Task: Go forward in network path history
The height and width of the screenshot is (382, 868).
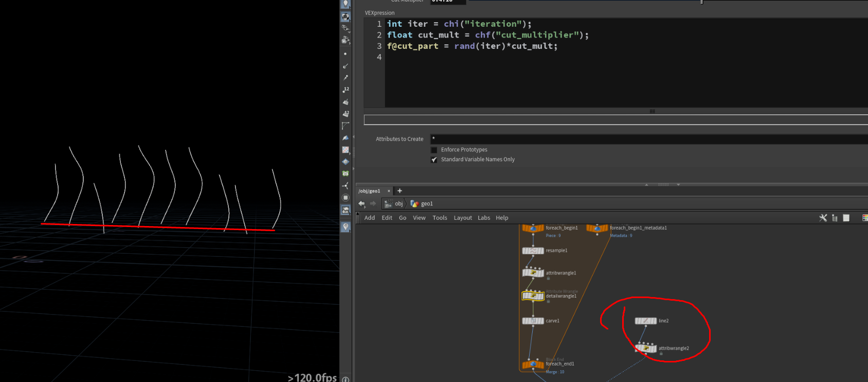Action: point(373,204)
